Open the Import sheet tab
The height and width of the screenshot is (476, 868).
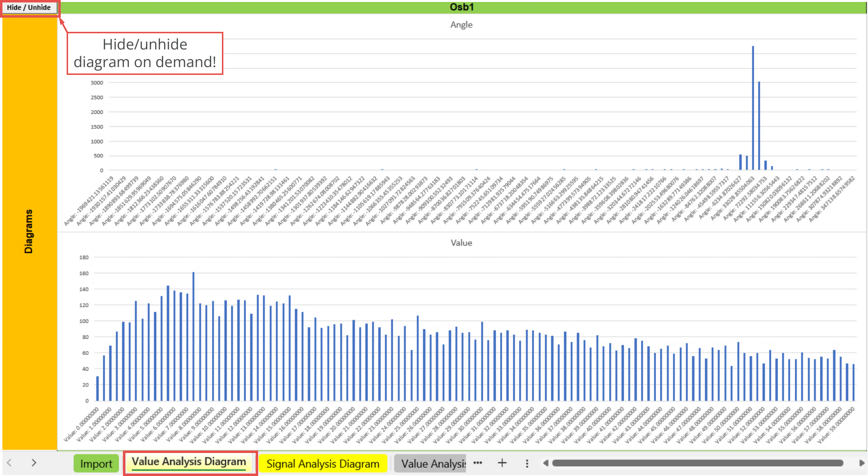coord(96,464)
